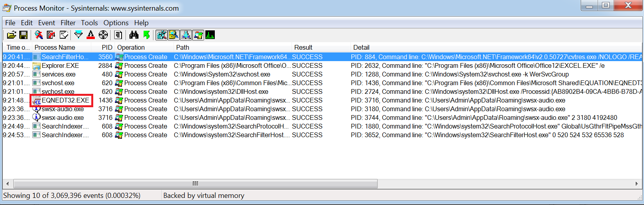Click the Save floppy disk icon

click(x=24, y=35)
